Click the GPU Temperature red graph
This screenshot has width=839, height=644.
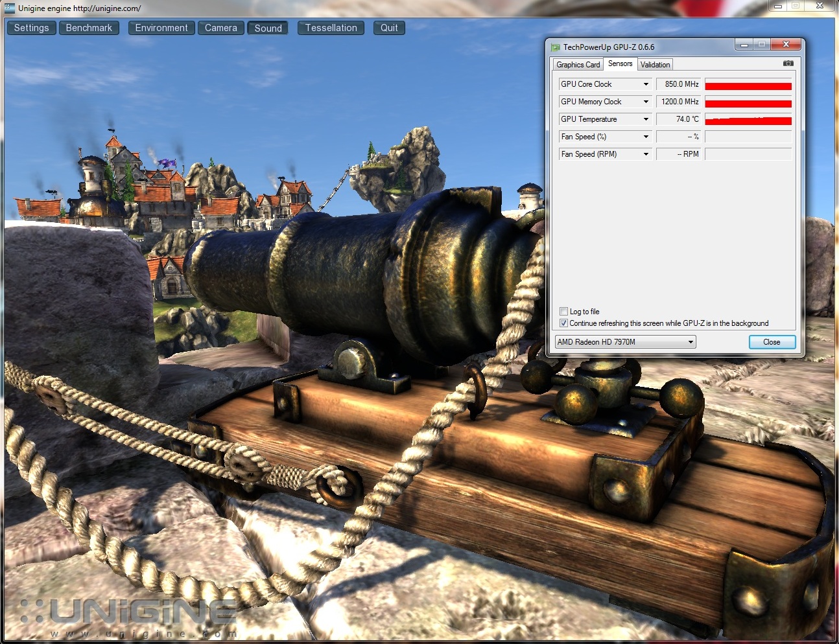[748, 119]
